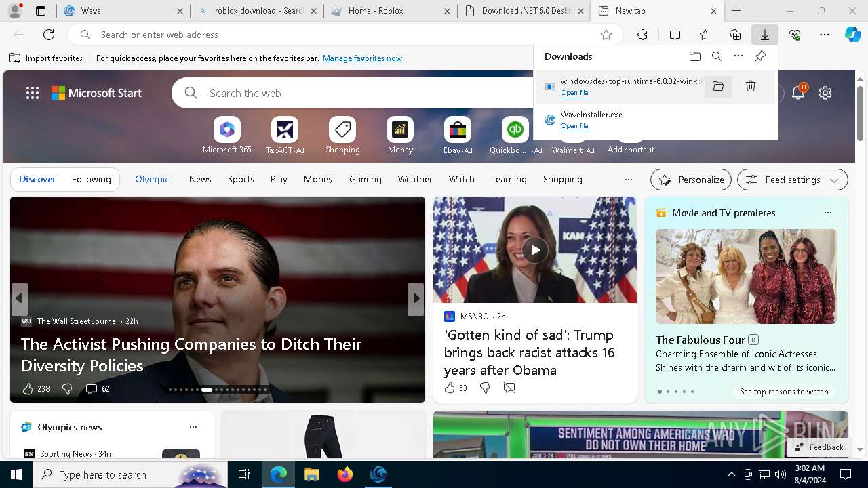Open the Downloads toolbar button
This screenshot has height=488, width=868.
[x=764, y=35]
